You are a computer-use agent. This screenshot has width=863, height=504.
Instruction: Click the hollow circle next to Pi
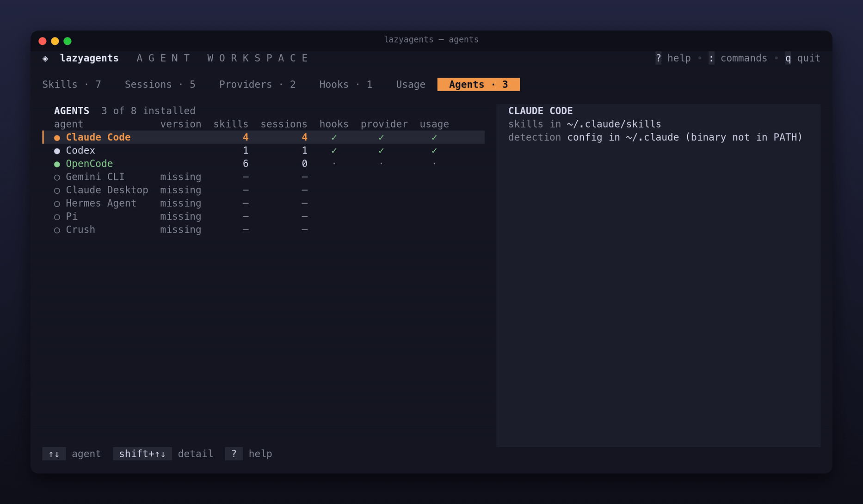coord(57,217)
